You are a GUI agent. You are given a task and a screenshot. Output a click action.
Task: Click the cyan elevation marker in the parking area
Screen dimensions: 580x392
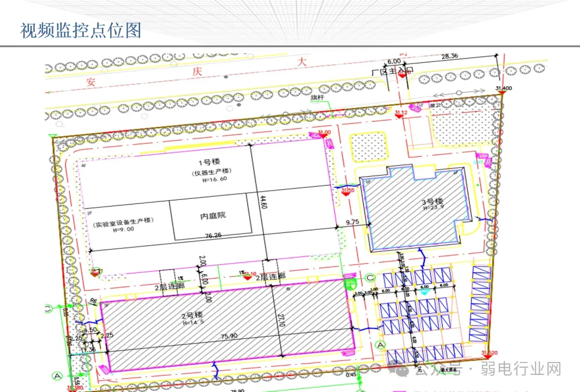(x=425, y=292)
